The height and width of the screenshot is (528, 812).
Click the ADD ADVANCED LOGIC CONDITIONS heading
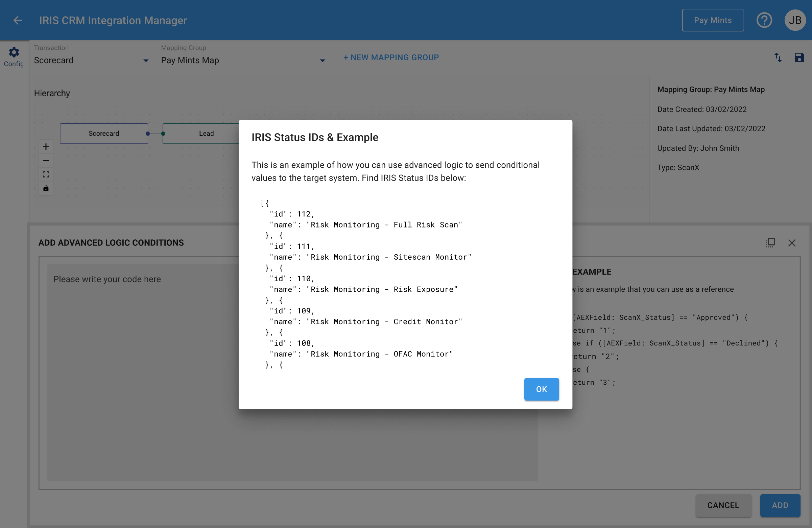111,242
